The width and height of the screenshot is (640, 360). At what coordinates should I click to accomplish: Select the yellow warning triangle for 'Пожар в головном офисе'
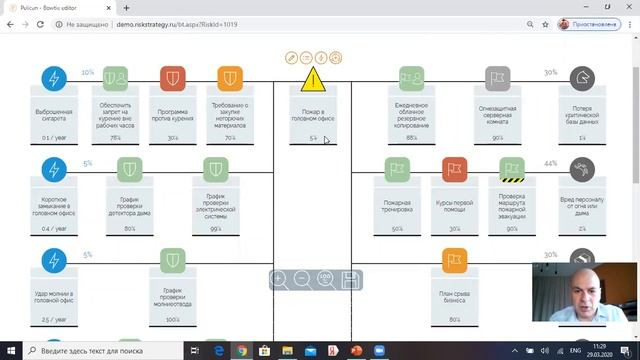click(x=313, y=79)
